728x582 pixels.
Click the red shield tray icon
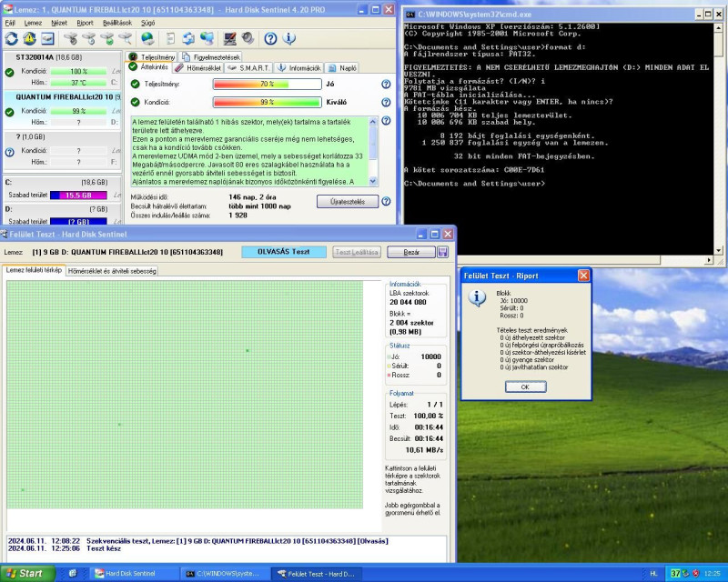click(695, 574)
